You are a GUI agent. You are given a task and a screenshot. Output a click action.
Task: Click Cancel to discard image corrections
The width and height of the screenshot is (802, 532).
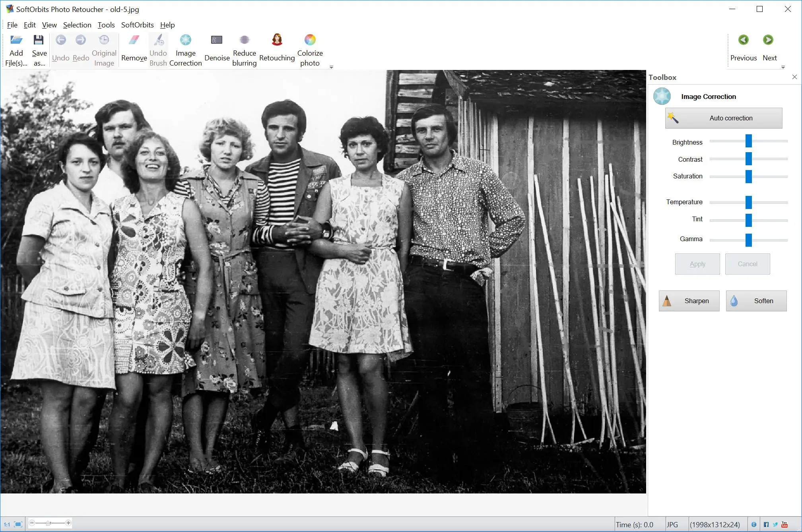747,264
